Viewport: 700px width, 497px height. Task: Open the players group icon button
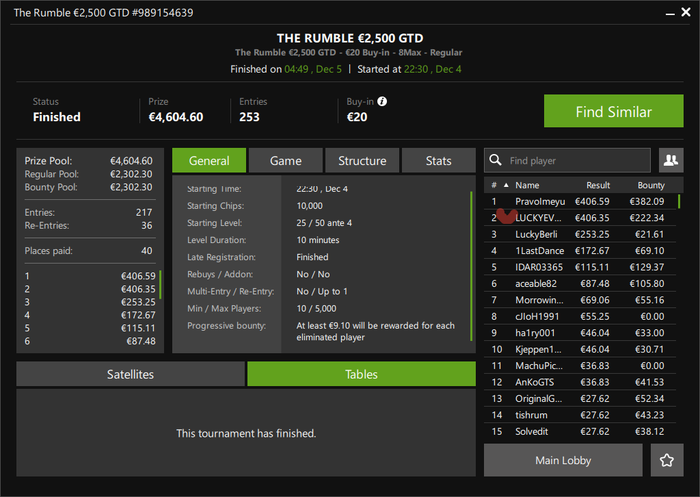point(671,160)
